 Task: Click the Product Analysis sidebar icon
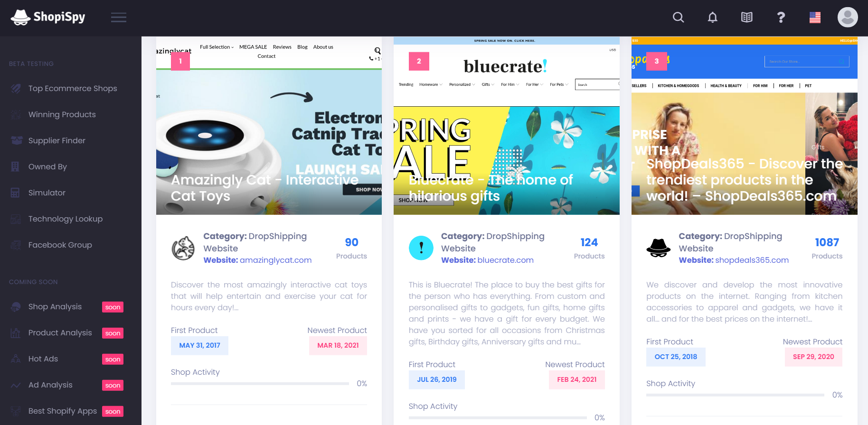point(16,333)
